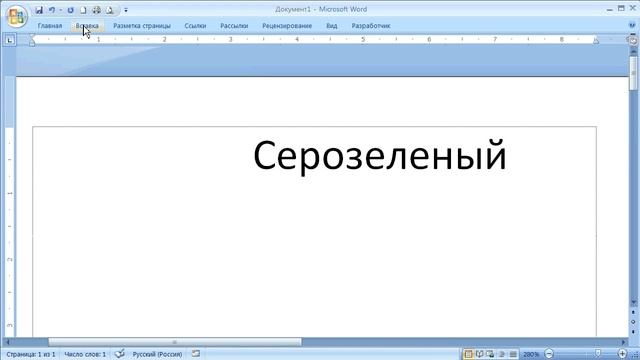The height and width of the screenshot is (360, 640).
Task: Create a new blank document
Action: click(83, 10)
